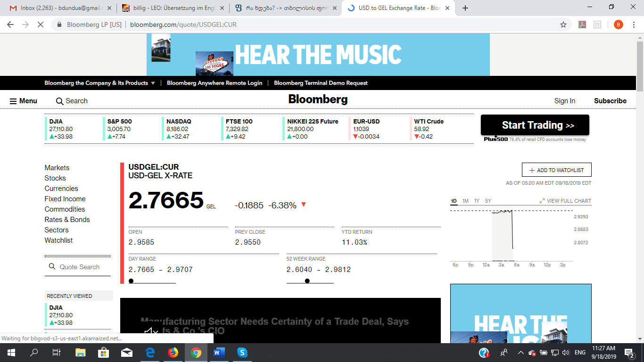Bookmark this page with the star icon
The image size is (644, 362).
click(563, 25)
